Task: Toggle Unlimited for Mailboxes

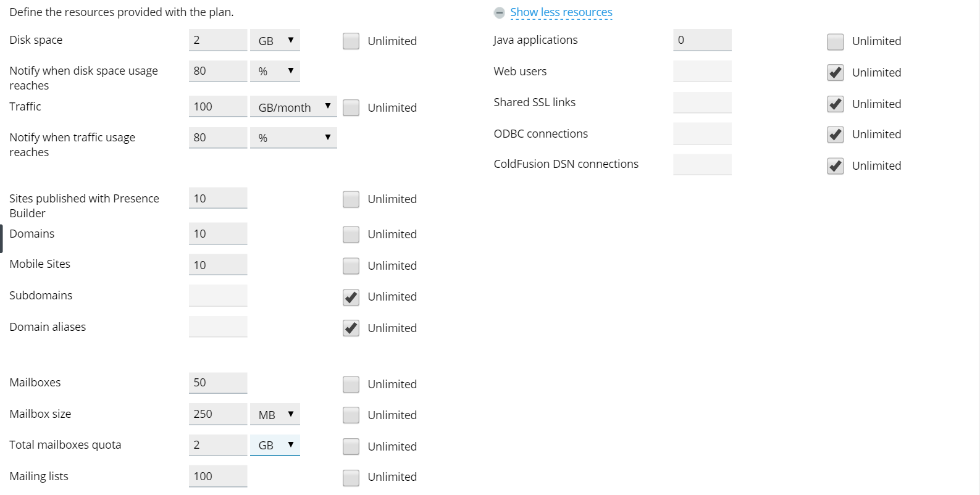Action: 351,384
